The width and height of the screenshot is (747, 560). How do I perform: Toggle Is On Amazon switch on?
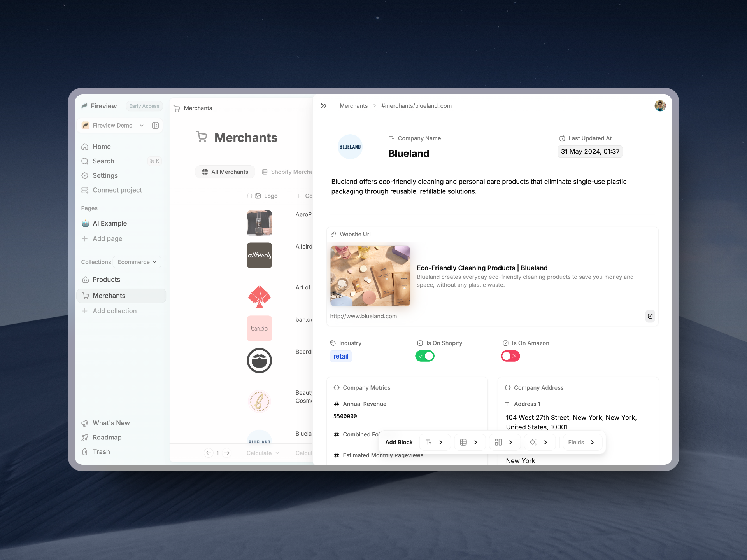click(510, 356)
